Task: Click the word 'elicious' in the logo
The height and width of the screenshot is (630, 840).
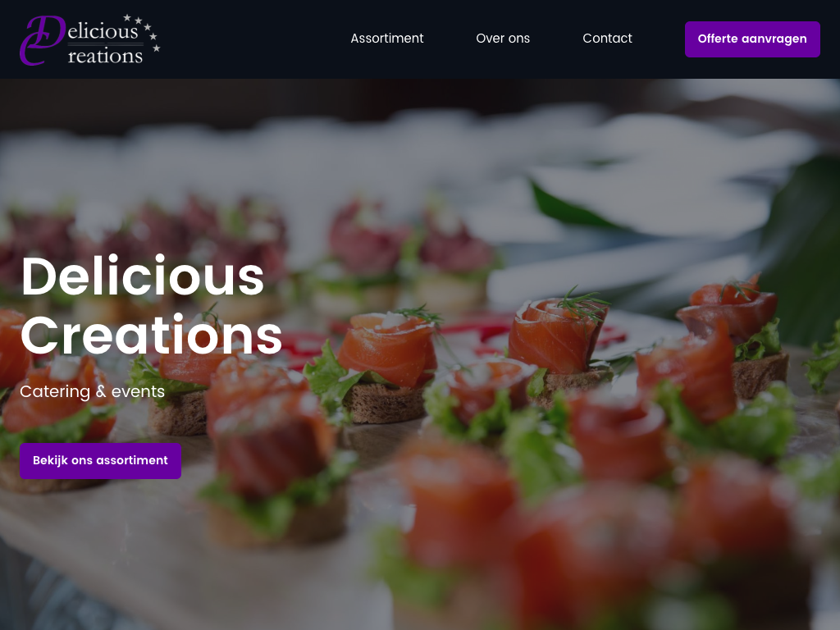Action: point(103,31)
